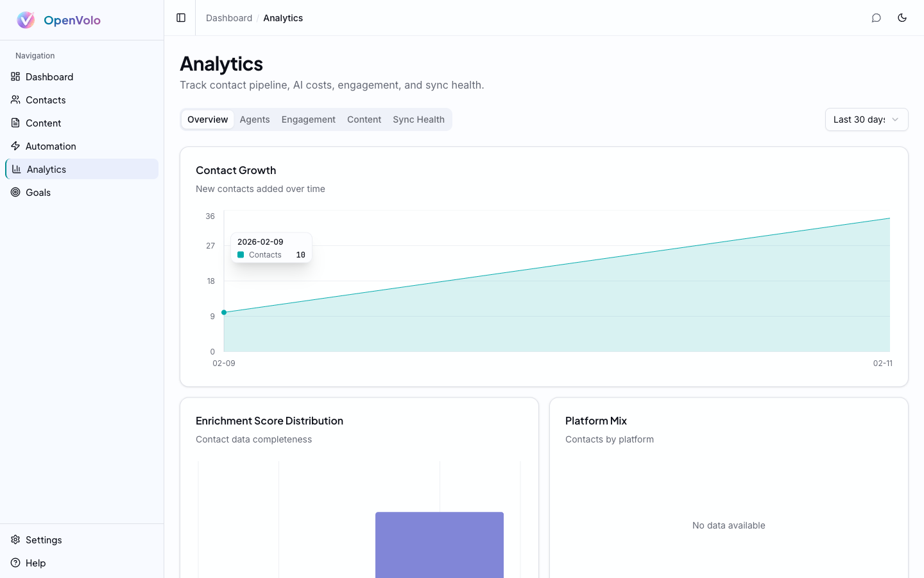
Task: Click the purple bar in Enrichment Score Distribution
Action: coord(440,545)
